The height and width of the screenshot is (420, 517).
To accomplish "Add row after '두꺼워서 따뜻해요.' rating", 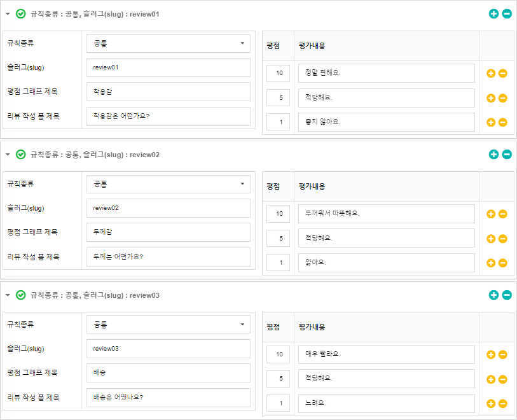I will click(x=491, y=214).
